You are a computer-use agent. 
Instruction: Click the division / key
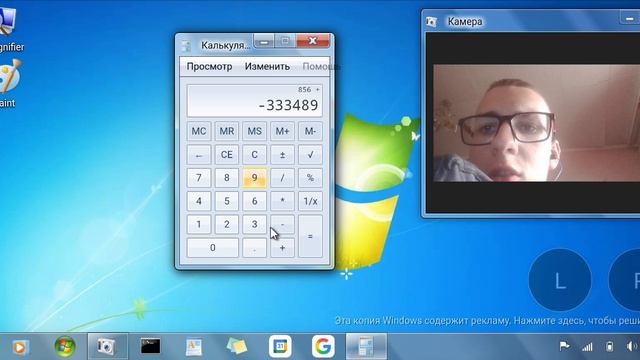[x=282, y=178]
